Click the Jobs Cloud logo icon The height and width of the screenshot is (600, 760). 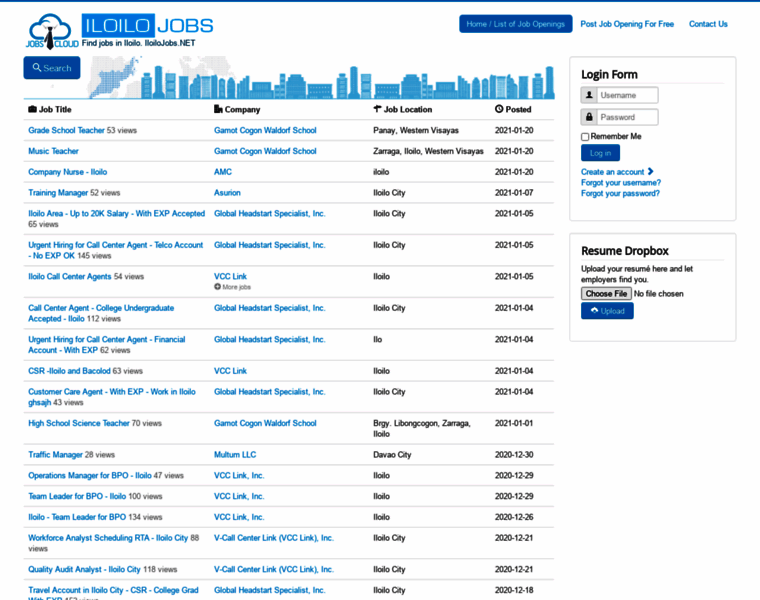coord(51,32)
